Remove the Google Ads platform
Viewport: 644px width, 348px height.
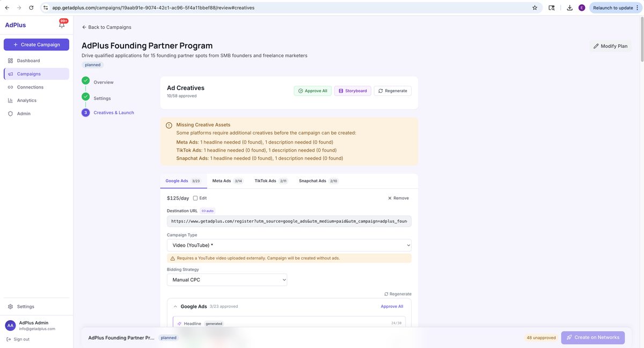pyautogui.click(x=398, y=198)
